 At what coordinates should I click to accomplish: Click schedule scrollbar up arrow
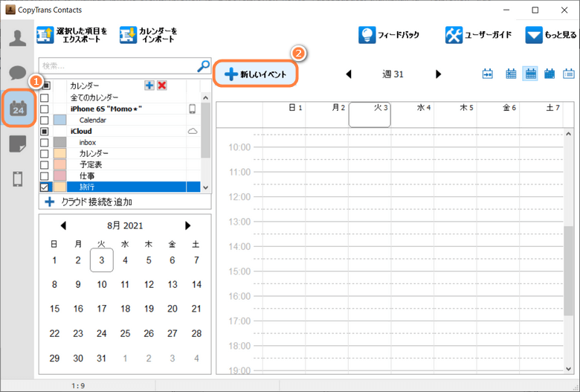[x=569, y=134]
